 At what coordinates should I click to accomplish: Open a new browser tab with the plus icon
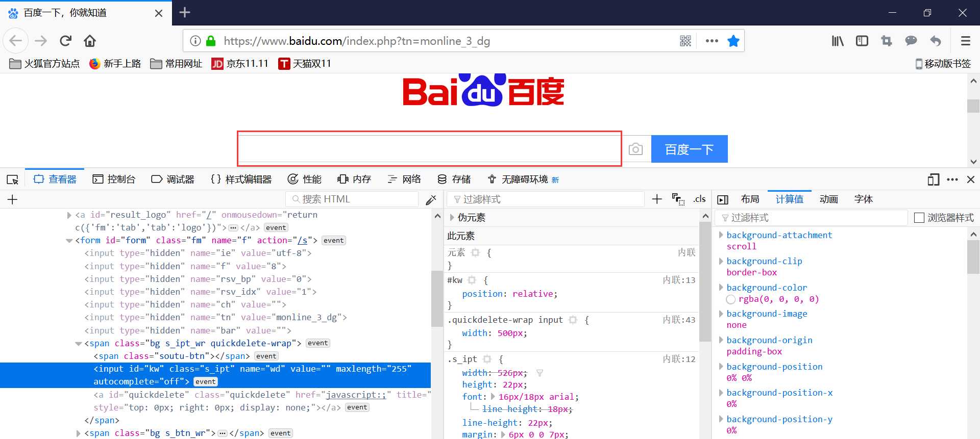click(185, 12)
